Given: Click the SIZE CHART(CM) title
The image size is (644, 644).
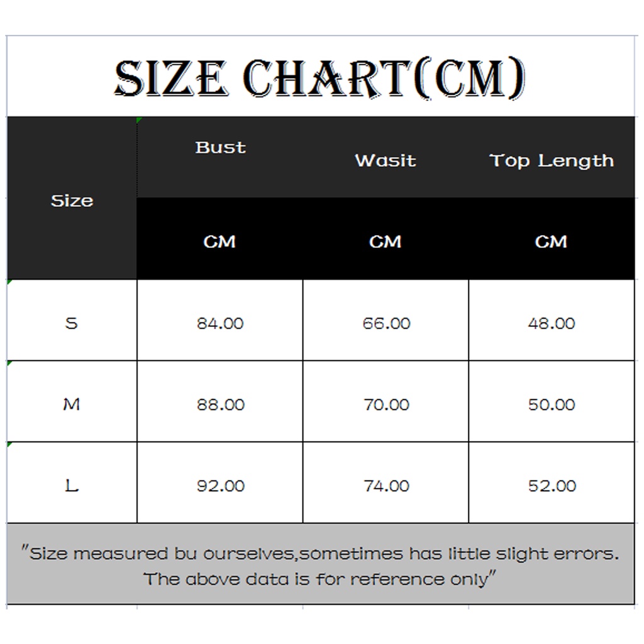Looking at the screenshot, I should (x=320, y=79).
